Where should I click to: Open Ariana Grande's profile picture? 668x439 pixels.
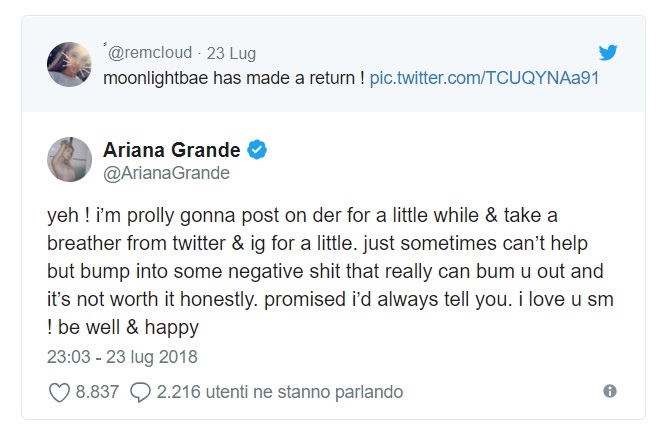(x=70, y=159)
